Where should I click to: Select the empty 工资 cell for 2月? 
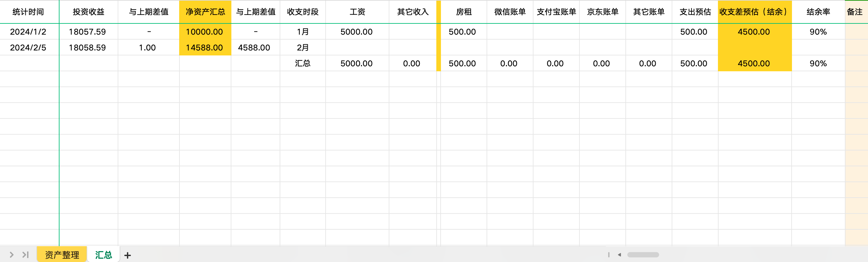pos(357,48)
